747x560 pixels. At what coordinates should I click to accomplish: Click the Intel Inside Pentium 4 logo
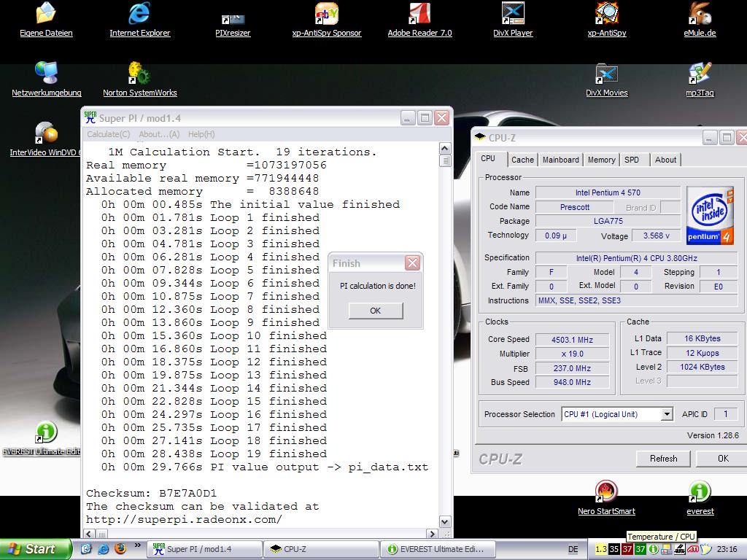[x=709, y=216]
